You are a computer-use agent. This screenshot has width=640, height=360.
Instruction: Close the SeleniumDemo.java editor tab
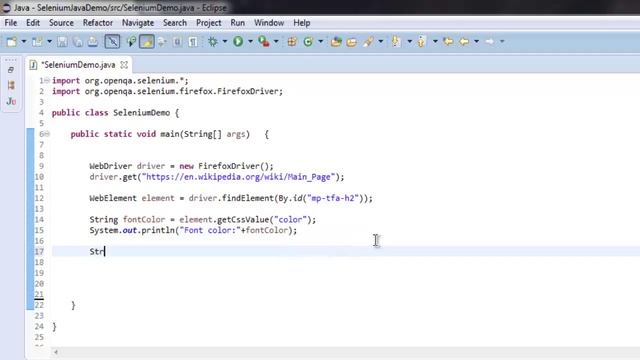(x=124, y=65)
